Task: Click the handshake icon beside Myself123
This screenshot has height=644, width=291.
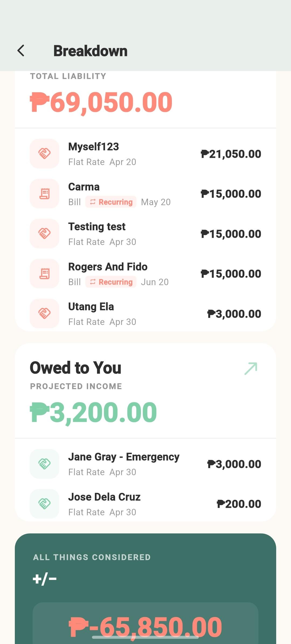Action: point(44,154)
